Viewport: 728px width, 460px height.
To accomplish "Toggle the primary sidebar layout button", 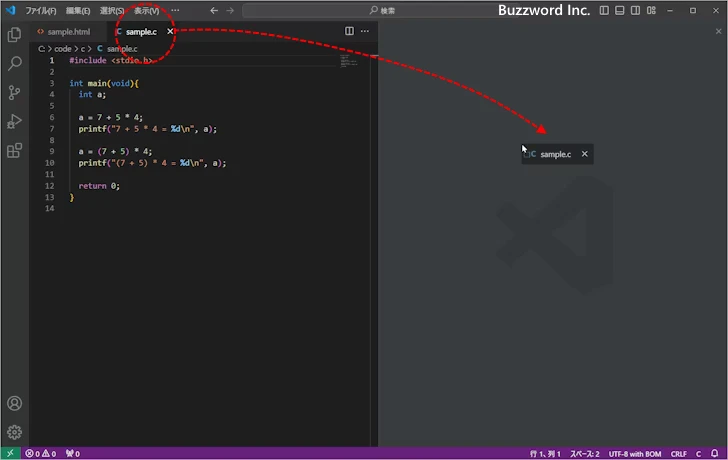I will click(x=604, y=10).
